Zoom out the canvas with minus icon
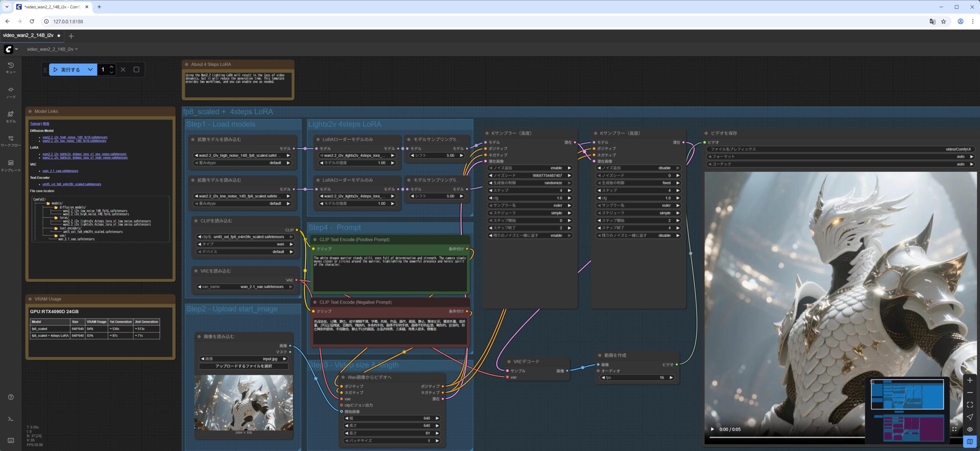The image size is (980, 451). tap(970, 392)
